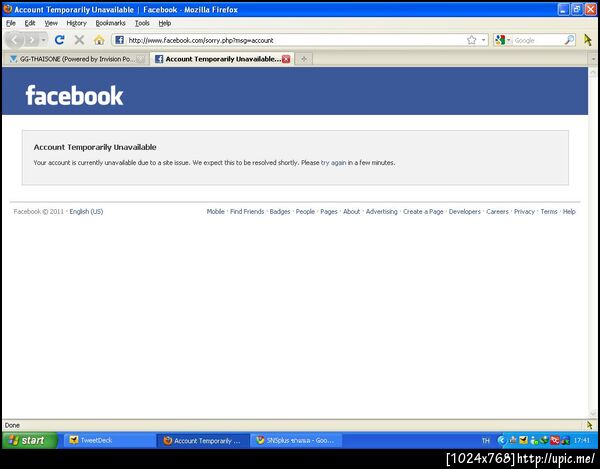Click the status bar cursor icon
This screenshot has width=600, height=469.
click(x=589, y=425)
